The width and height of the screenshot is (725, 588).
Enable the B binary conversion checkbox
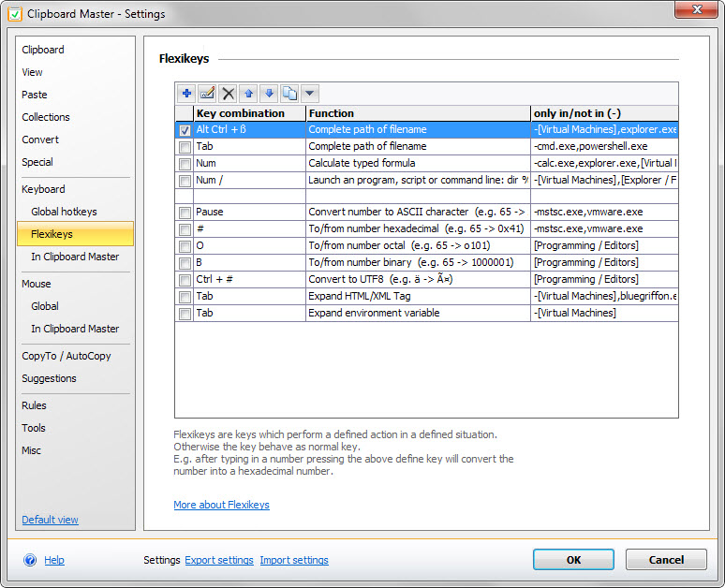[185, 263]
